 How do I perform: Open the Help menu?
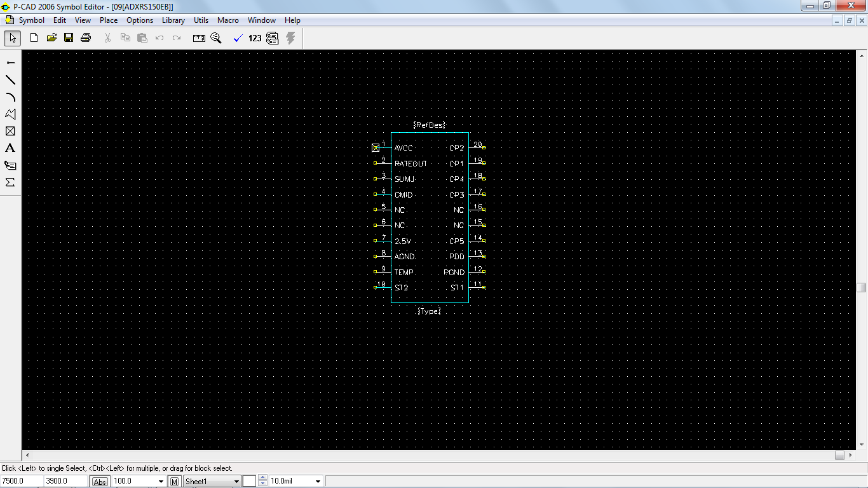click(x=292, y=20)
